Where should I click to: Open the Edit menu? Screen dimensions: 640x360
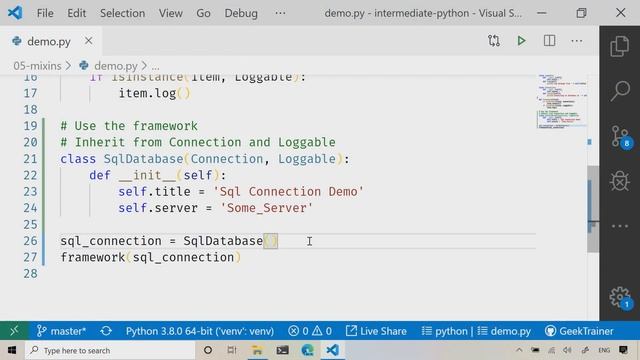[x=77, y=13]
